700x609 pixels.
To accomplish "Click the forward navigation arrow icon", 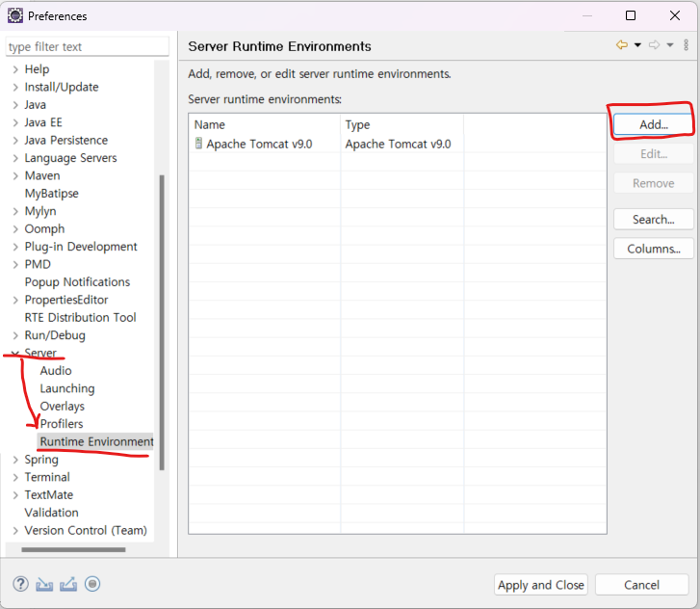I will 654,45.
